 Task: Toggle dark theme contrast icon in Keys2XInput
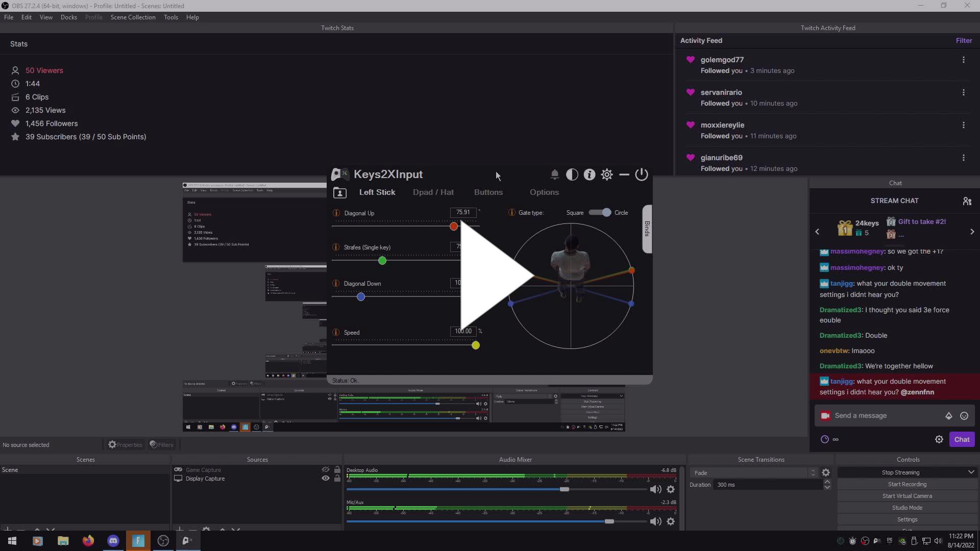point(572,174)
